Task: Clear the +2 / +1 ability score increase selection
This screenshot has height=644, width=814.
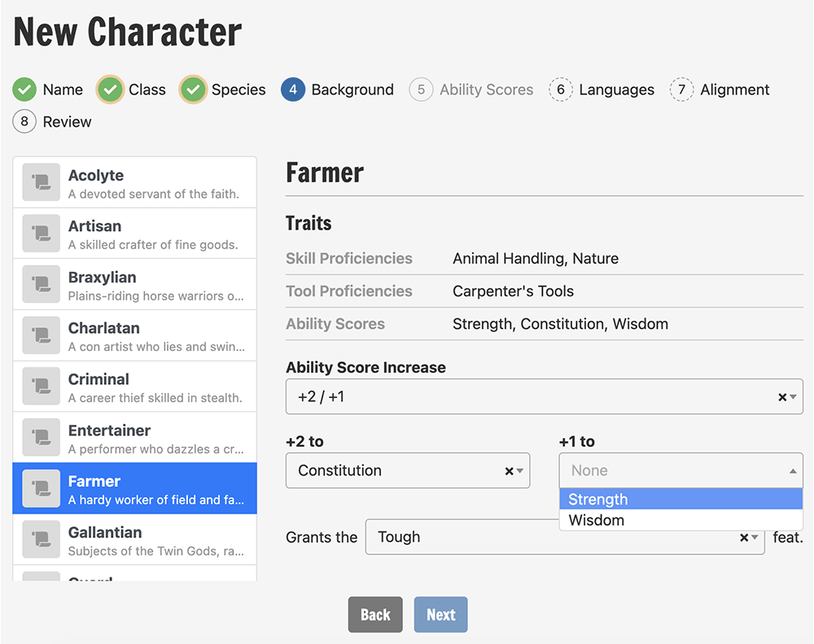Action: [781, 397]
